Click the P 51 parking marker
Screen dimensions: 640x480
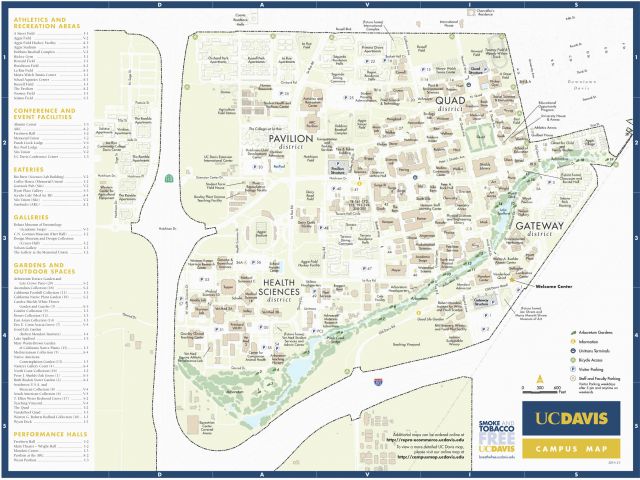point(219,329)
